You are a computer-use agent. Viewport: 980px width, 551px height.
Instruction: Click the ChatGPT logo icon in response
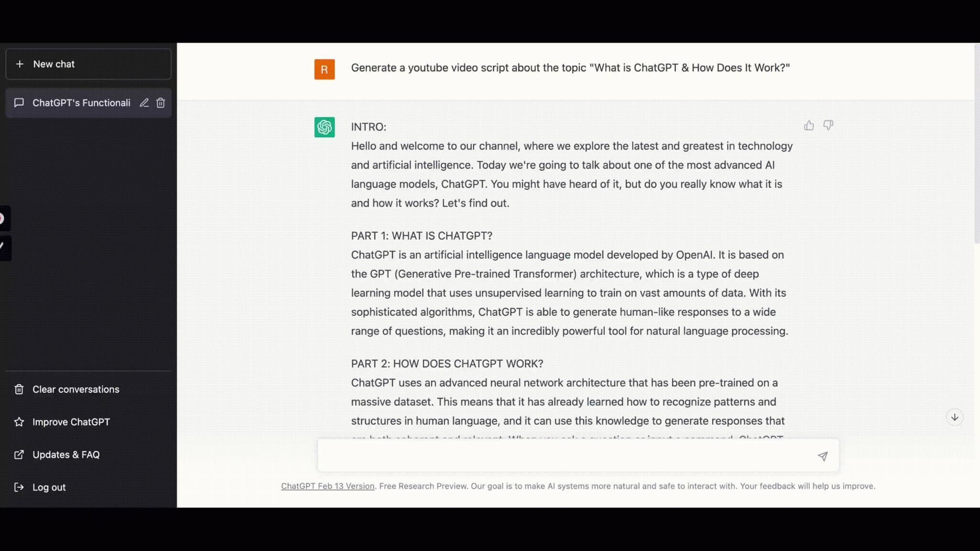click(x=324, y=126)
